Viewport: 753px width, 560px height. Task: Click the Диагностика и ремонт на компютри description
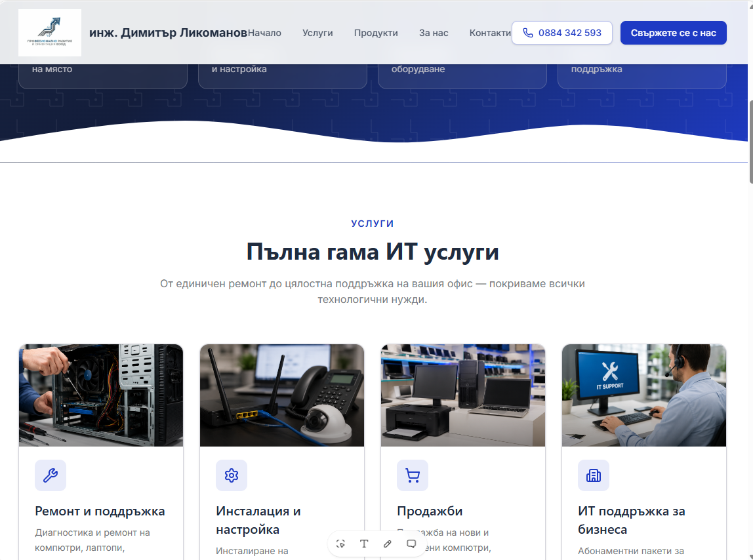(92, 540)
